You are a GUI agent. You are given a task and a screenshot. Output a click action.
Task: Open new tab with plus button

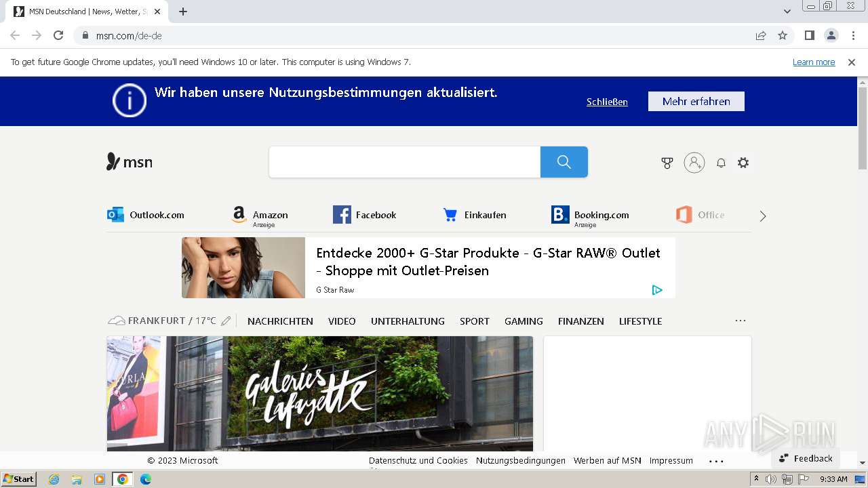pyautogui.click(x=183, y=12)
